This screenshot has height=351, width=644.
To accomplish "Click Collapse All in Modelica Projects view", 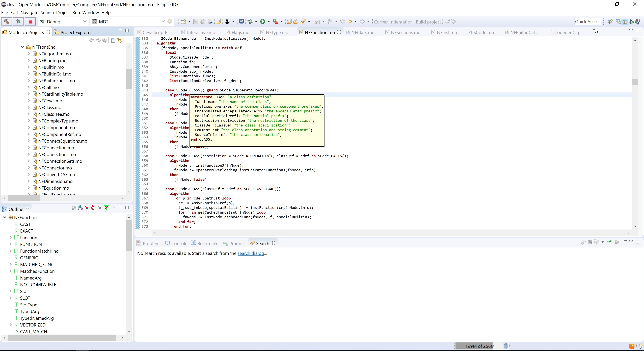I will point(113,40).
